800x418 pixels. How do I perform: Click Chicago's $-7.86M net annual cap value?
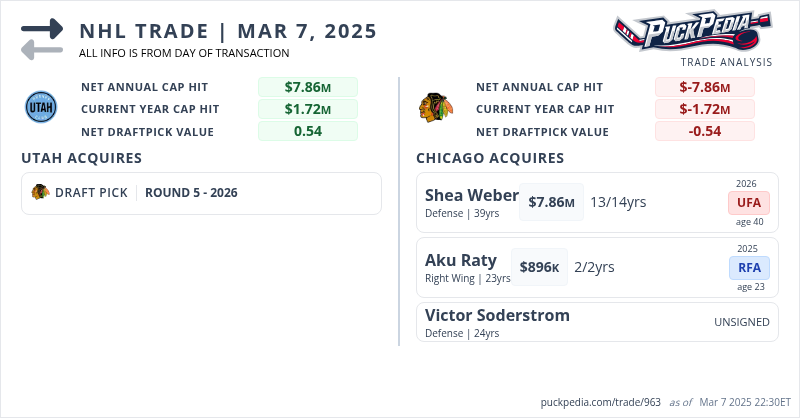pos(704,87)
